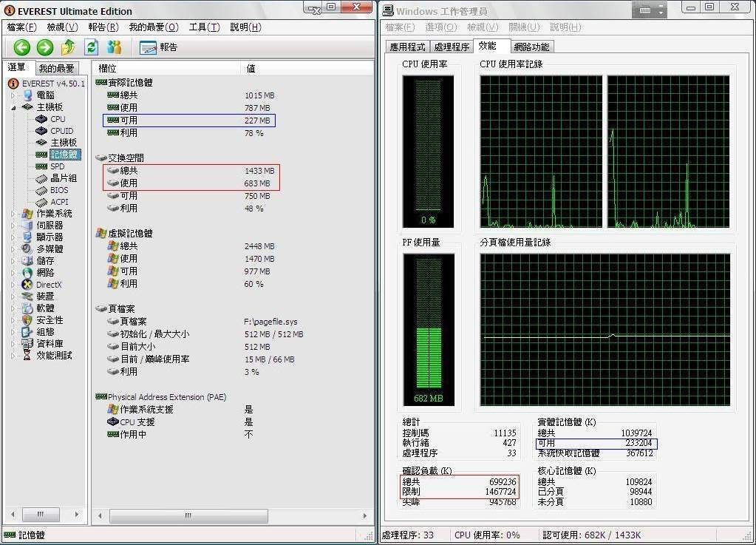Click the Physical Address Extension (PAE) group header

click(161, 397)
